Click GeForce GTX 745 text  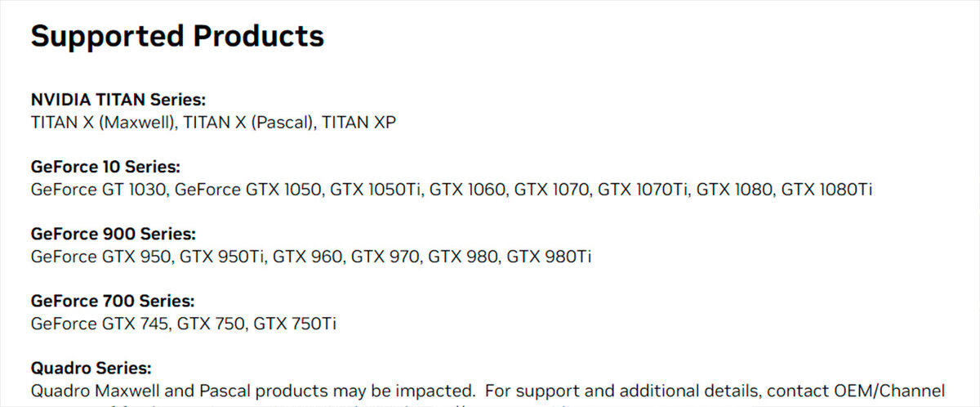(100, 324)
